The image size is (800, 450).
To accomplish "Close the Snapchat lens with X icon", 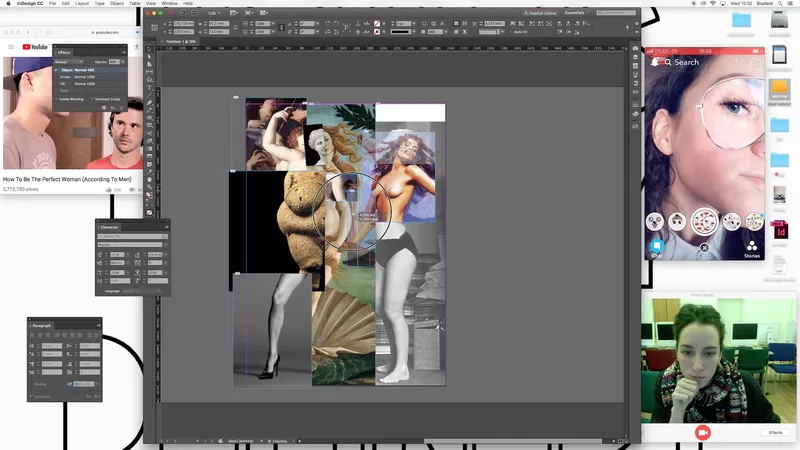I will click(704, 247).
